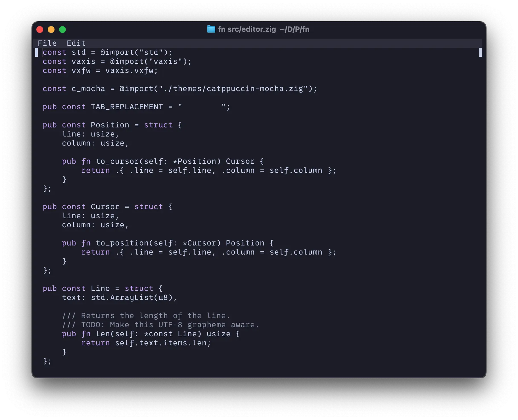
Task: Click return self.text.items.len statement
Action: point(146,343)
